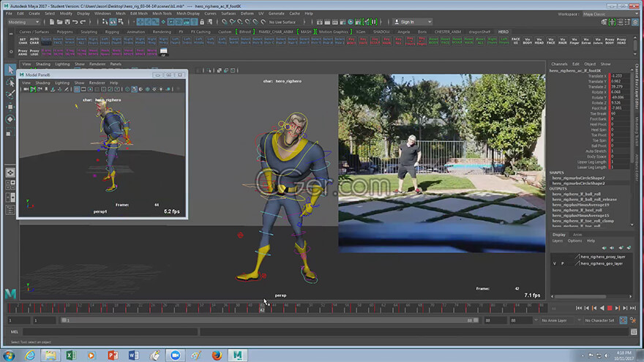Open Panels menu in main viewport
The height and width of the screenshot is (362, 644).
point(116,64)
